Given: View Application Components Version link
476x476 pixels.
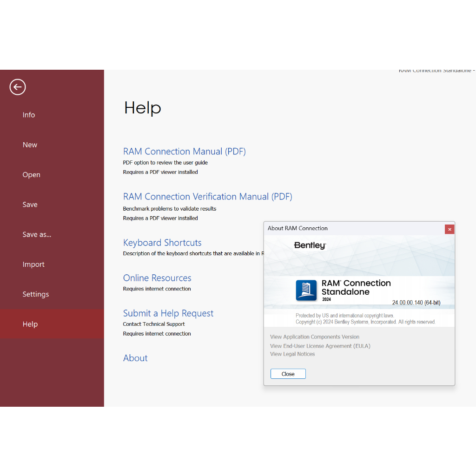Looking at the screenshot, I should tap(315, 337).
